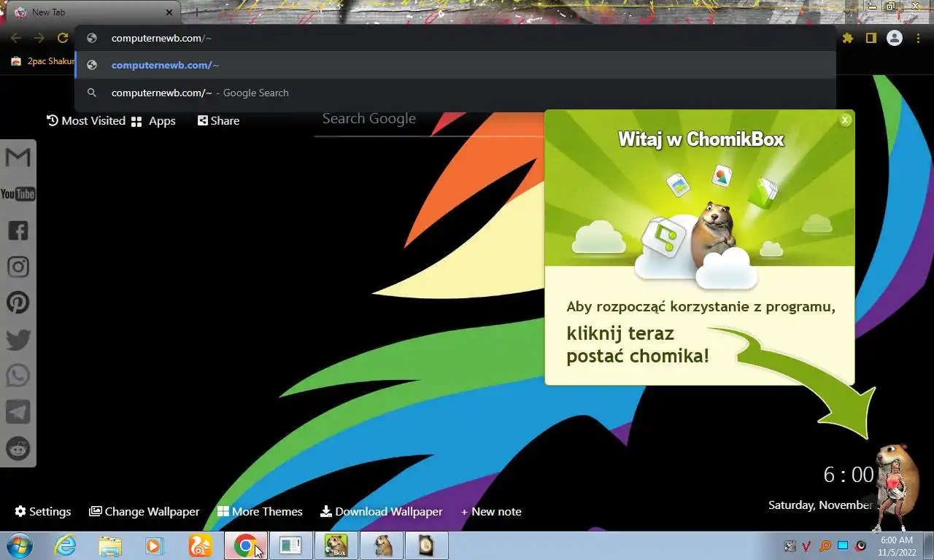
Task: Open the document window taskbar button
Action: pos(290,545)
